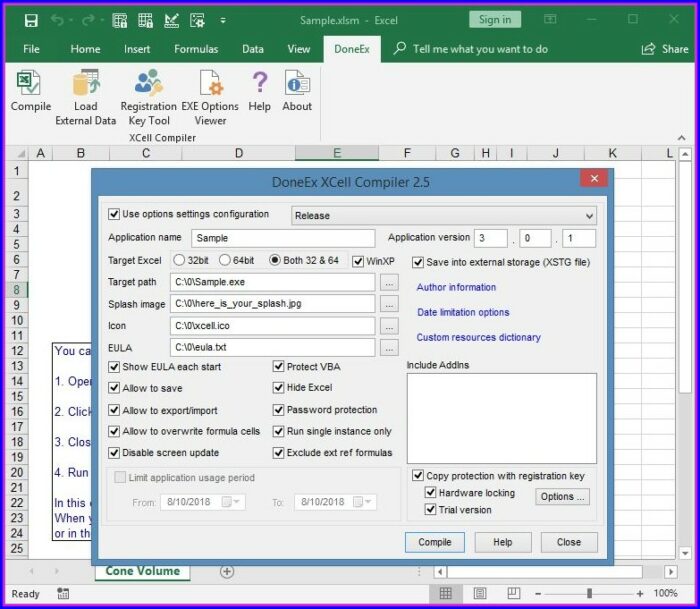Image resolution: width=700 pixels, height=609 pixels.
Task: Open the To date picker dropdown
Action: (x=368, y=502)
